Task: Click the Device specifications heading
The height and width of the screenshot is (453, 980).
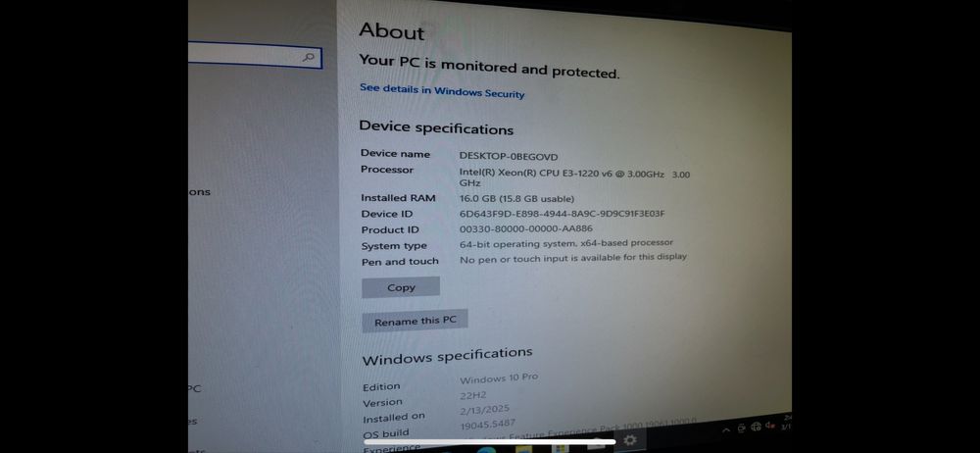Action: click(x=436, y=127)
